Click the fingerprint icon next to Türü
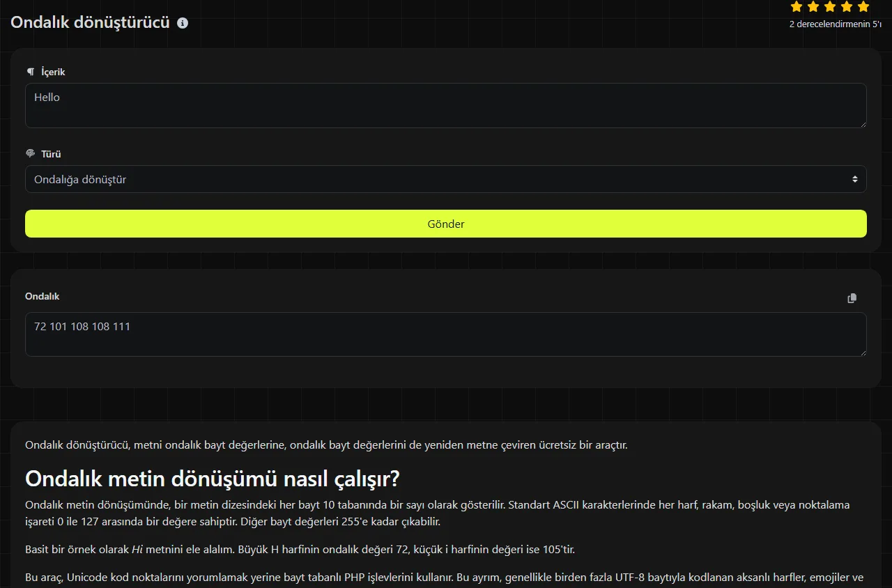The width and height of the screenshot is (892, 588). click(30, 153)
